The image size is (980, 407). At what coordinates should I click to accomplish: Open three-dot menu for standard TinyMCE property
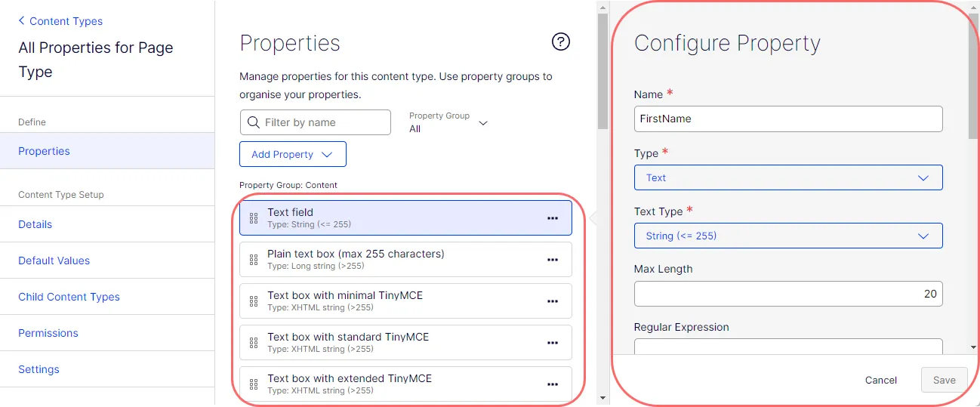pyautogui.click(x=553, y=343)
